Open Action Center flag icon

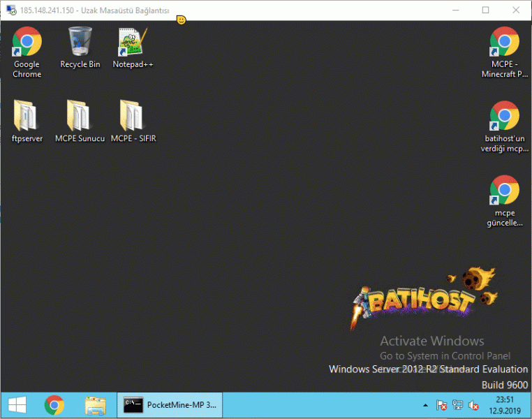(441, 405)
